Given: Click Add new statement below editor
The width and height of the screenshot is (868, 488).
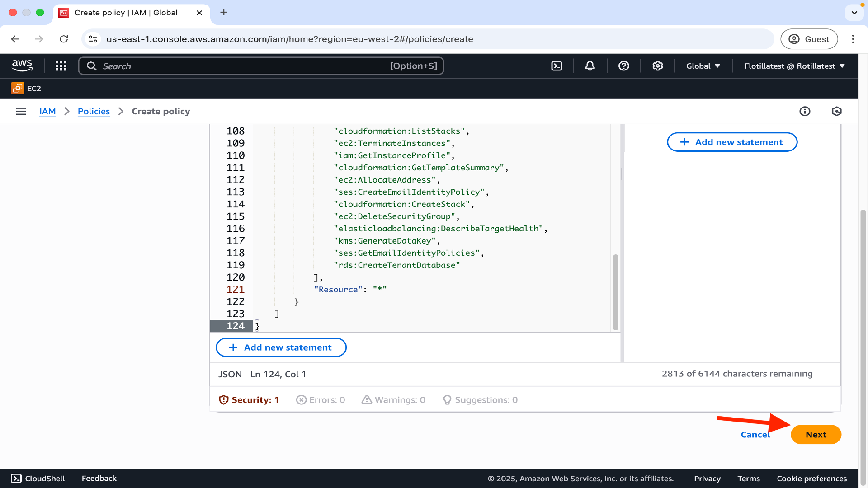Looking at the screenshot, I should pos(281,347).
